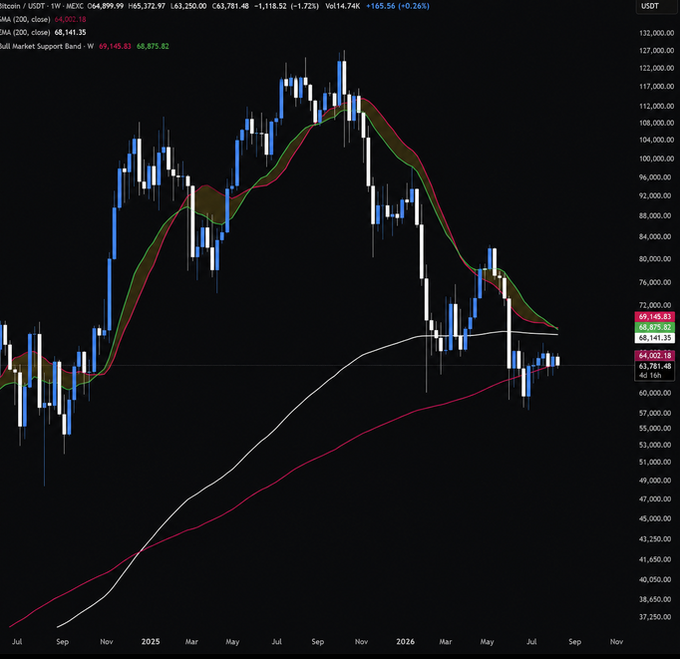The width and height of the screenshot is (680, 659).
Task: Select the Bull Market Support Band legend
Action: coord(47,46)
